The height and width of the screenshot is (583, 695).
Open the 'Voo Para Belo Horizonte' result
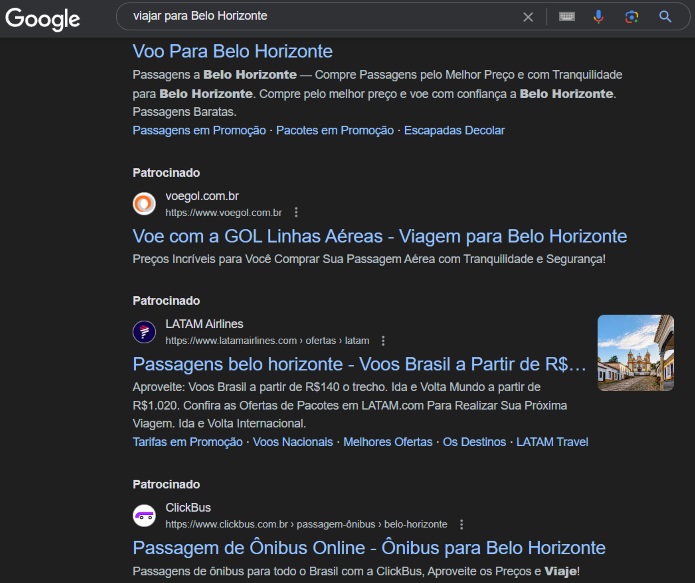[x=232, y=51]
